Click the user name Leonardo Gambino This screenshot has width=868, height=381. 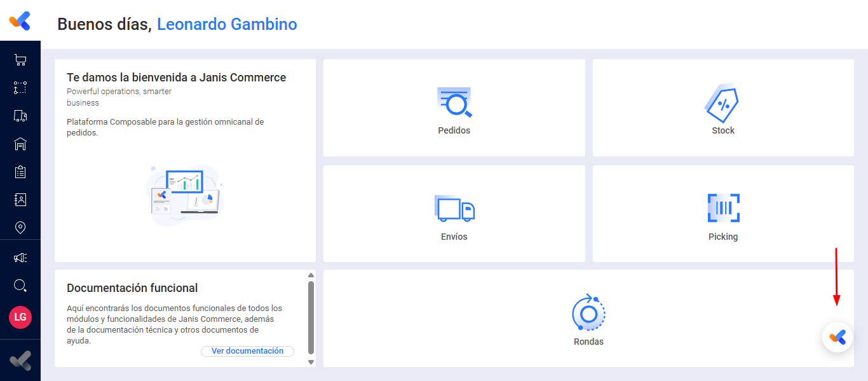point(227,24)
